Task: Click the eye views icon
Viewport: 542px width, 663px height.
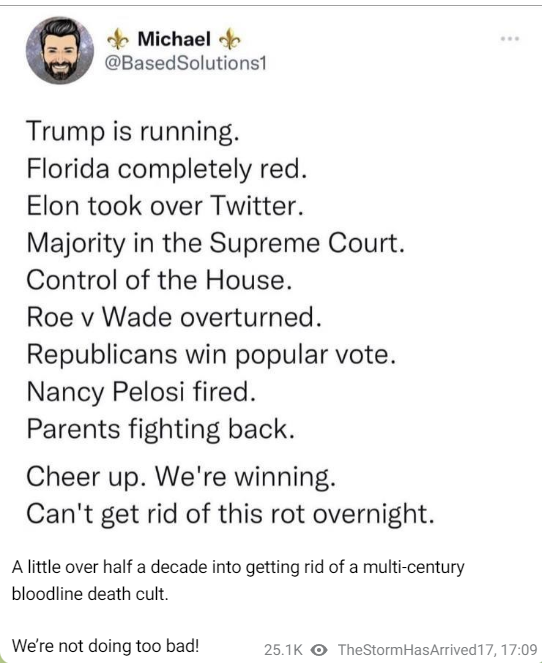Action: 319,649
